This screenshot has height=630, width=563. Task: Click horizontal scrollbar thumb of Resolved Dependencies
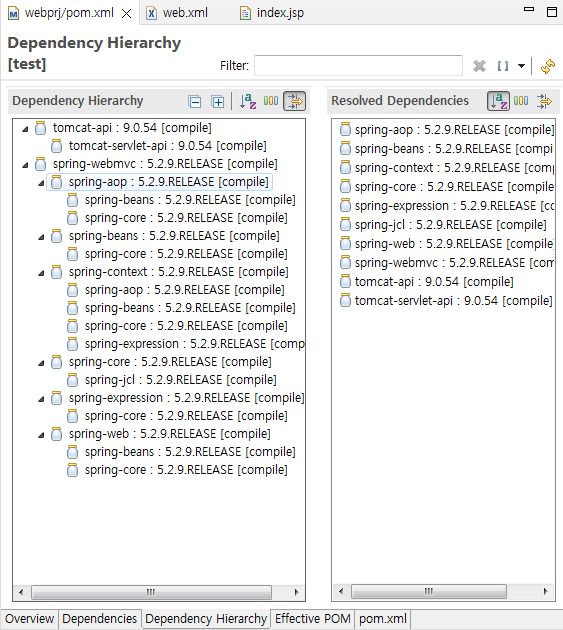point(429,591)
